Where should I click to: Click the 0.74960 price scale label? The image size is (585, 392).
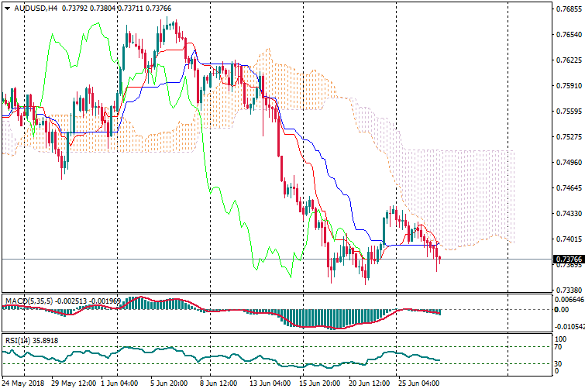(570, 163)
